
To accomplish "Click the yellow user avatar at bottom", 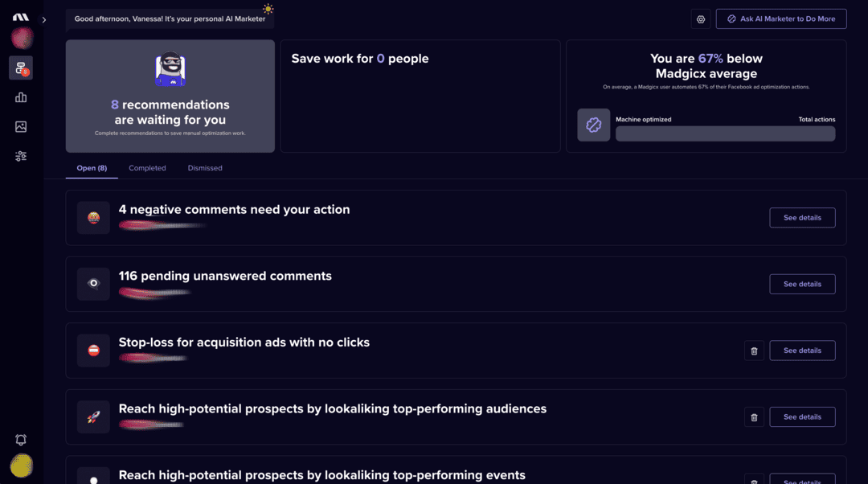I will click(22, 466).
